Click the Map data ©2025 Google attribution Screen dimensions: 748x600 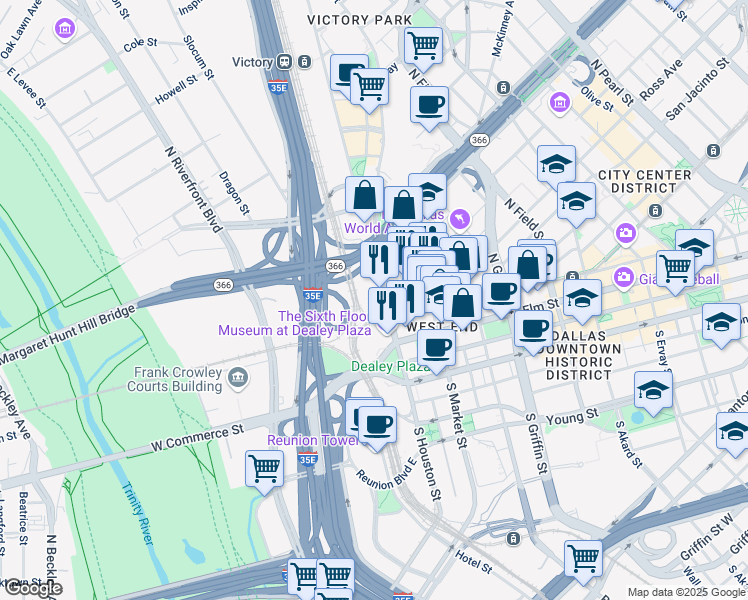point(687,592)
